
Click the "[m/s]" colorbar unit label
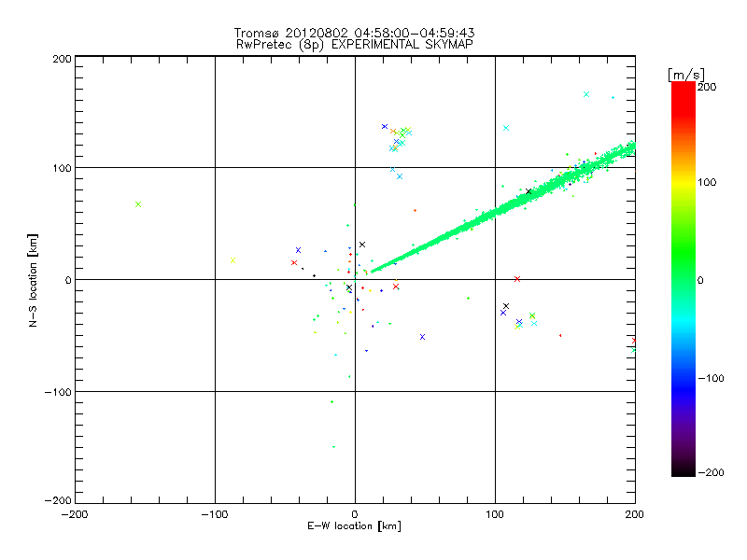pos(686,75)
